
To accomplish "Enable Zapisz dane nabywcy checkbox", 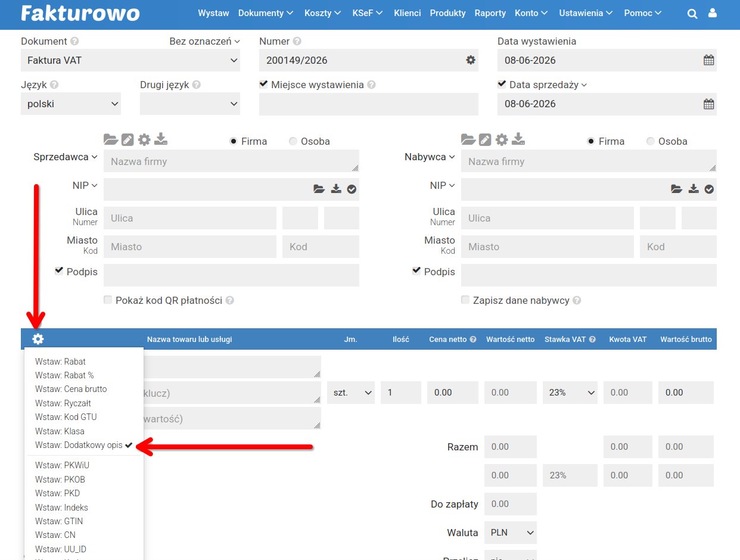I will 465,300.
